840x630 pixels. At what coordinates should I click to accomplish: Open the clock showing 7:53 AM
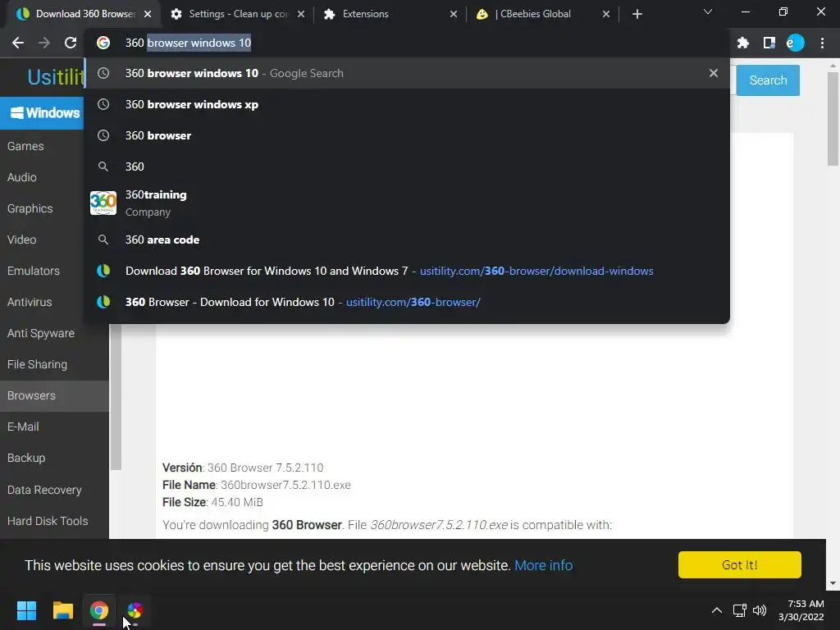(801, 610)
